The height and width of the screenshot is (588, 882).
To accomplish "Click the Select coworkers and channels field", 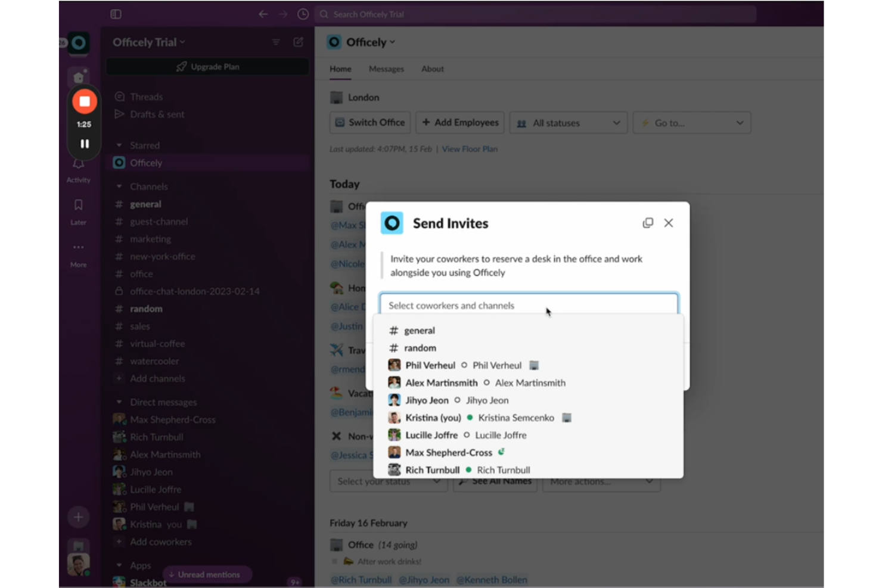I will 529,304.
